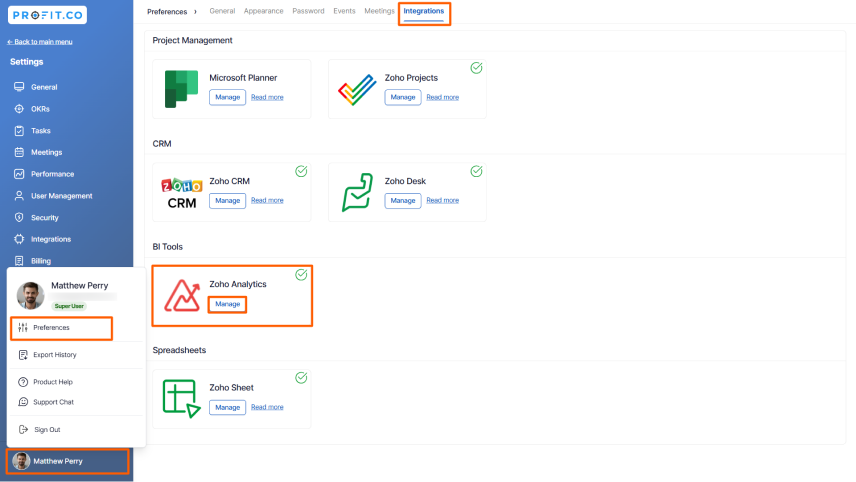Open General settings monitor icon in sidebar
This screenshot has width=856, height=482.
click(19, 87)
